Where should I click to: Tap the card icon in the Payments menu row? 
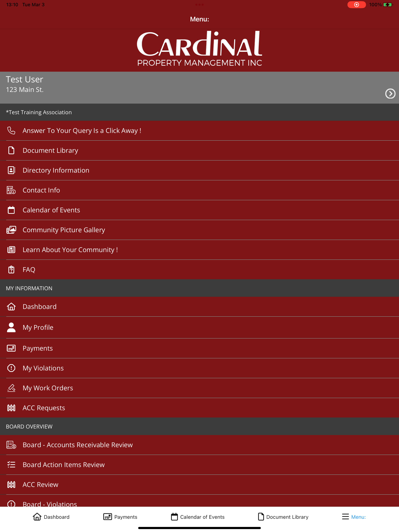pos(11,348)
